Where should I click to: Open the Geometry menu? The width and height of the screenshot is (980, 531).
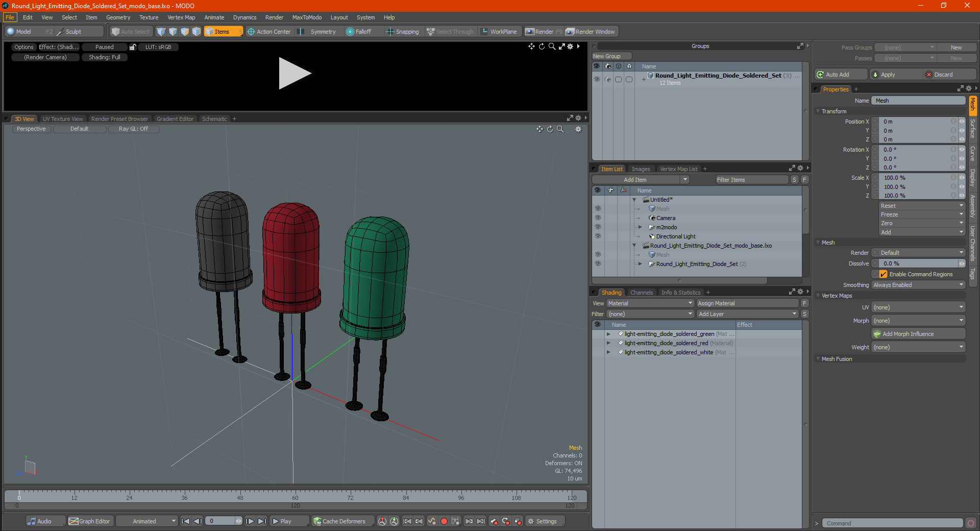coord(118,17)
